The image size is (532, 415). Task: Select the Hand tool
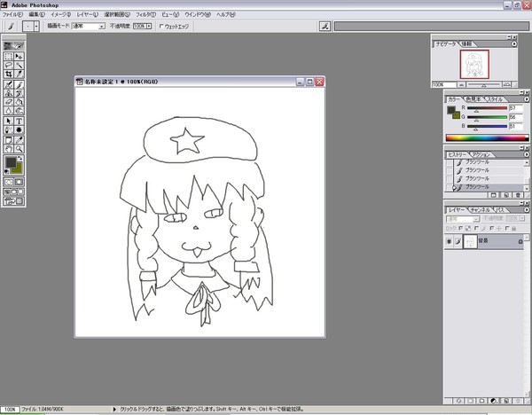click(x=9, y=149)
